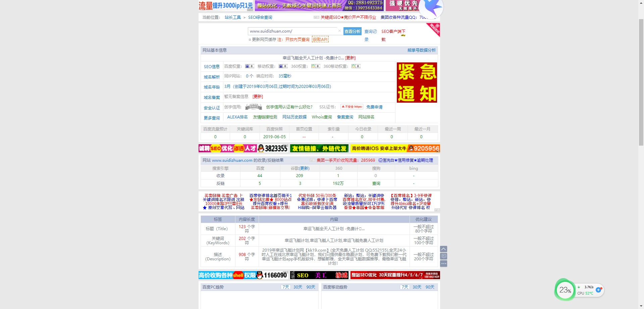Clear the URL field with the X icon
The width and height of the screenshot is (644, 309).
(339, 31)
